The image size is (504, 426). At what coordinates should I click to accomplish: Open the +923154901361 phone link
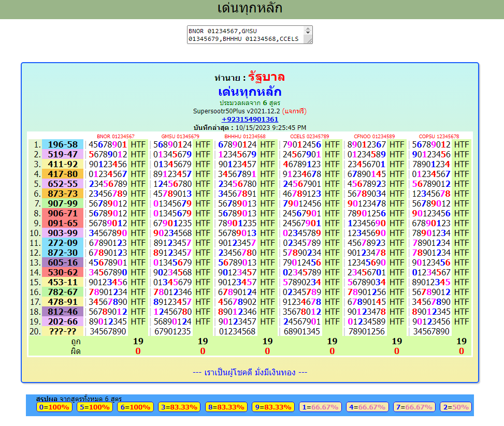click(x=250, y=119)
